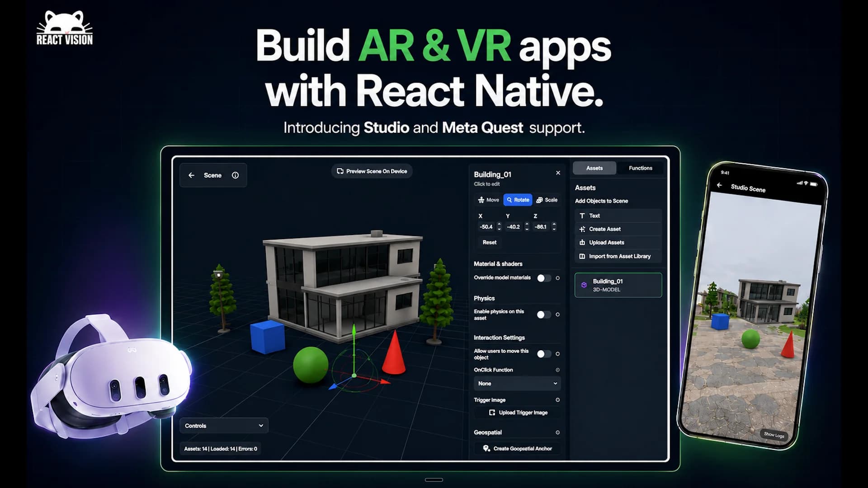The height and width of the screenshot is (488, 868).
Task: Adjust the X value stepper arrows
Action: tap(499, 227)
